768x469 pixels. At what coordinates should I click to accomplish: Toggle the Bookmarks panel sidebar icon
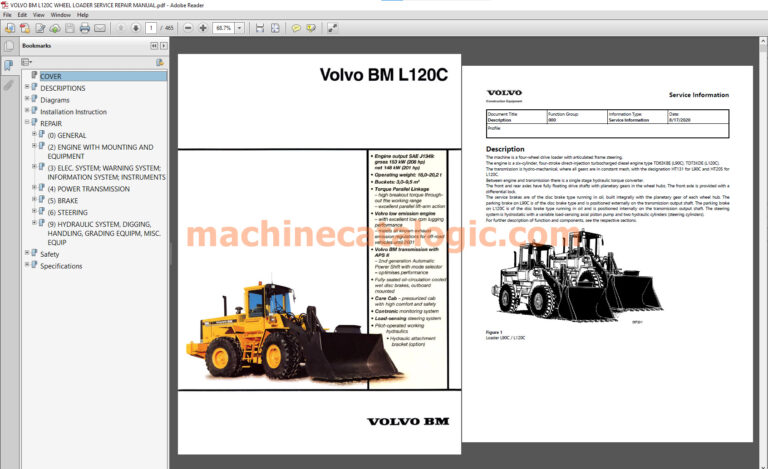(x=9, y=65)
